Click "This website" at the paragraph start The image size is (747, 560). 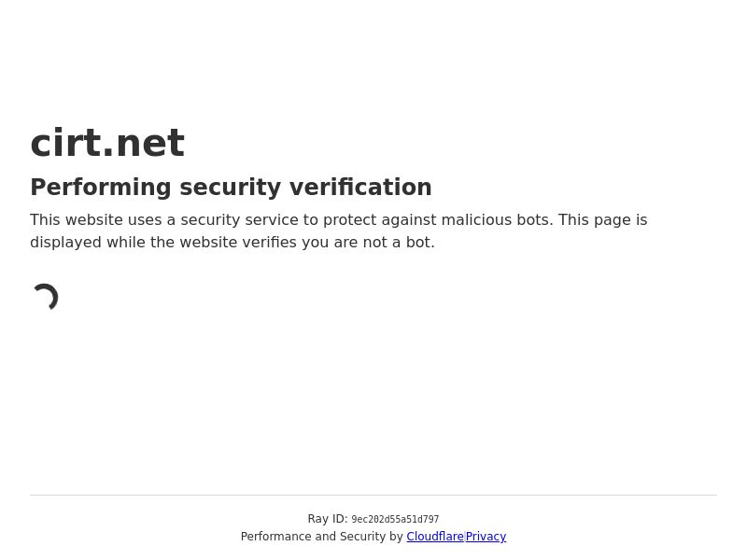(x=71, y=220)
